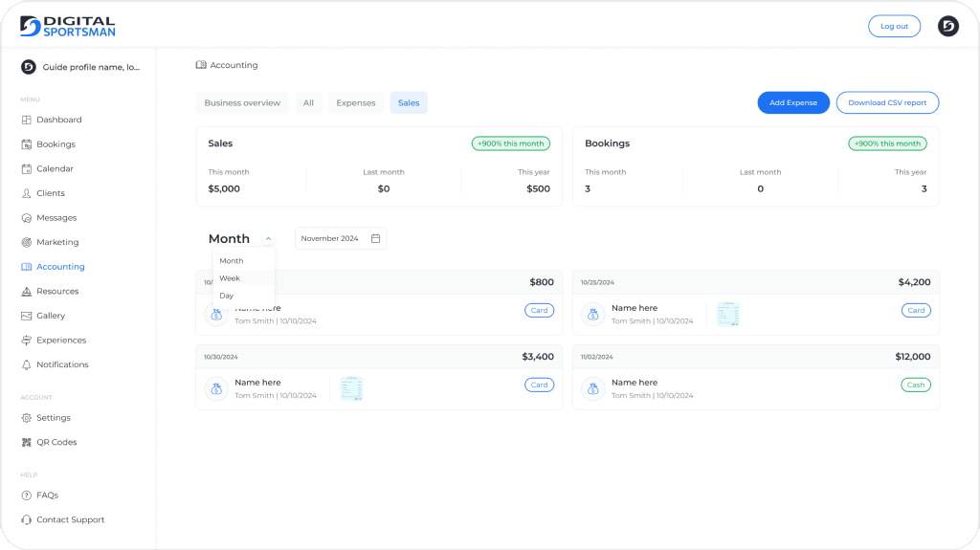Click the $500 Sales this year value

pos(538,188)
